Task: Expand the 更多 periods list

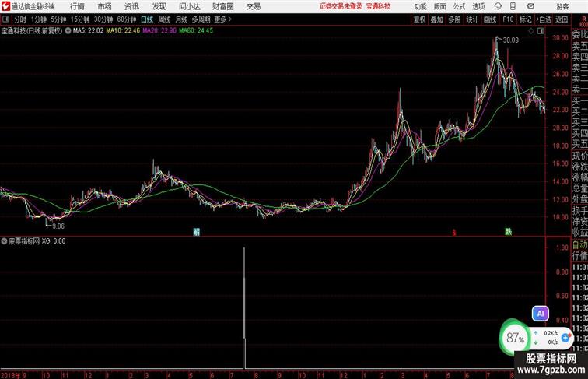Action: [222, 19]
